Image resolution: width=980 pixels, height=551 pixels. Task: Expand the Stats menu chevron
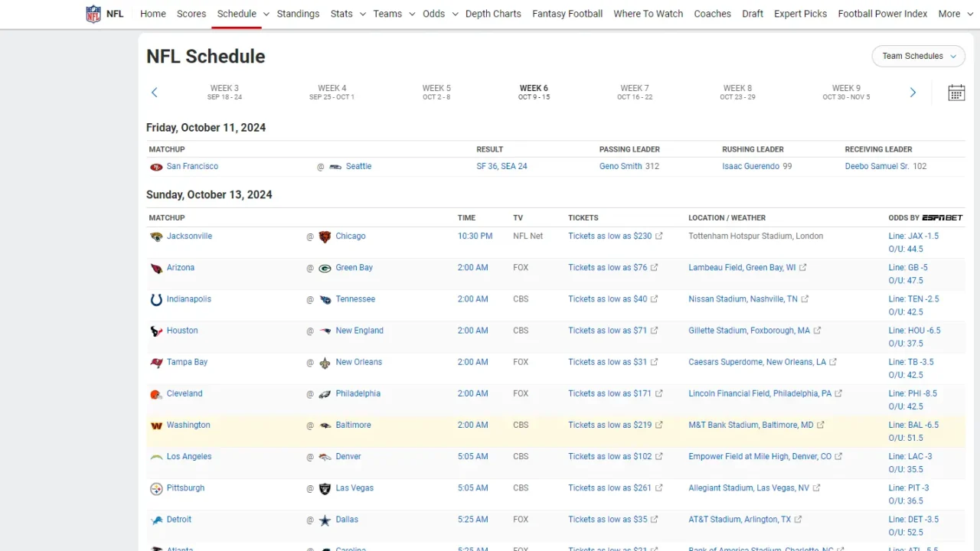(x=363, y=14)
